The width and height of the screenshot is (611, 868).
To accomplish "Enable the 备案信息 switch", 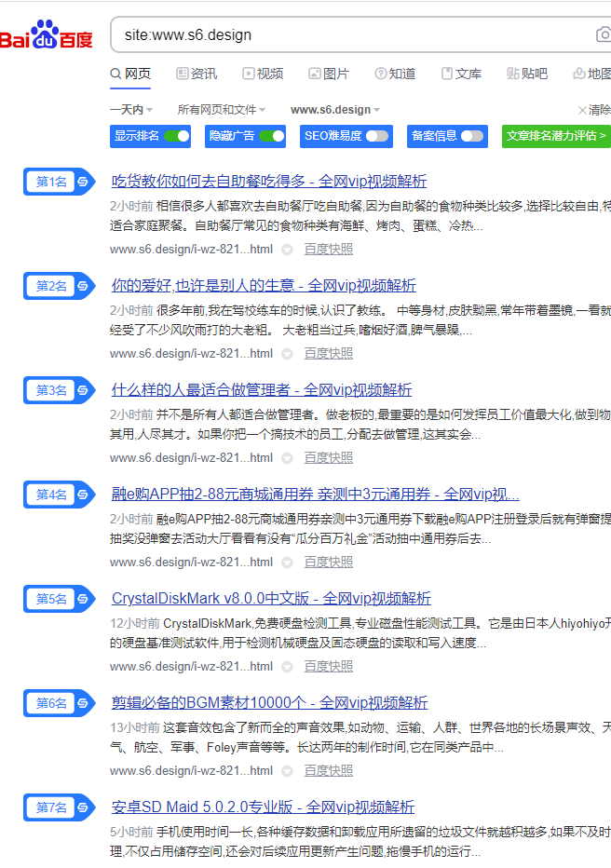I will [x=472, y=136].
